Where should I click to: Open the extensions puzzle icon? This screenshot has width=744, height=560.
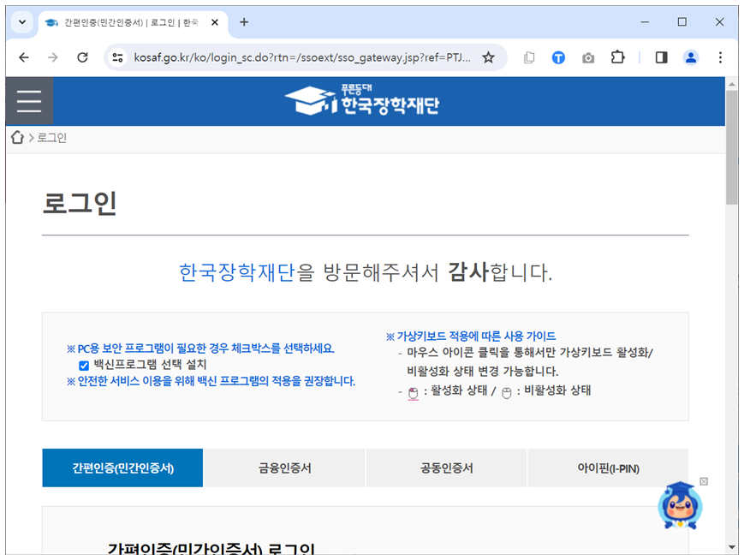click(618, 57)
